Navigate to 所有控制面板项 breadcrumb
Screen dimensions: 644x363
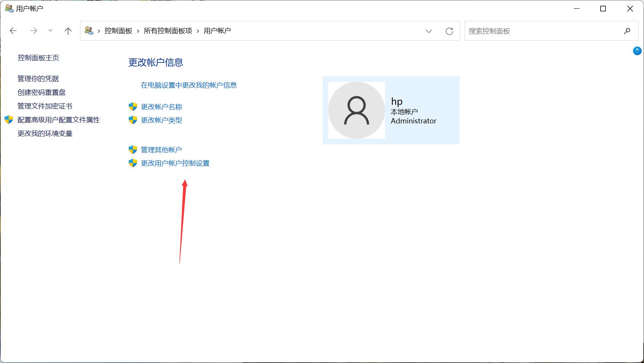click(x=168, y=31)
